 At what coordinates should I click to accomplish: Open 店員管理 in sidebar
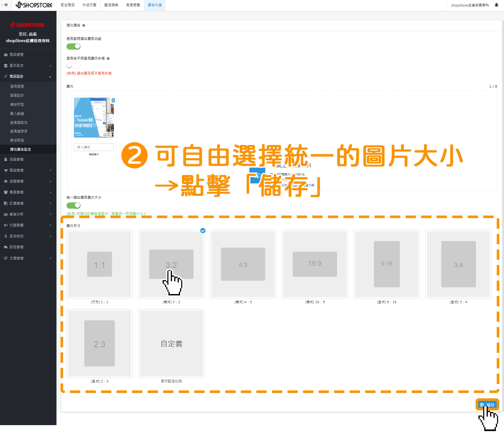(x=28, y=159)
